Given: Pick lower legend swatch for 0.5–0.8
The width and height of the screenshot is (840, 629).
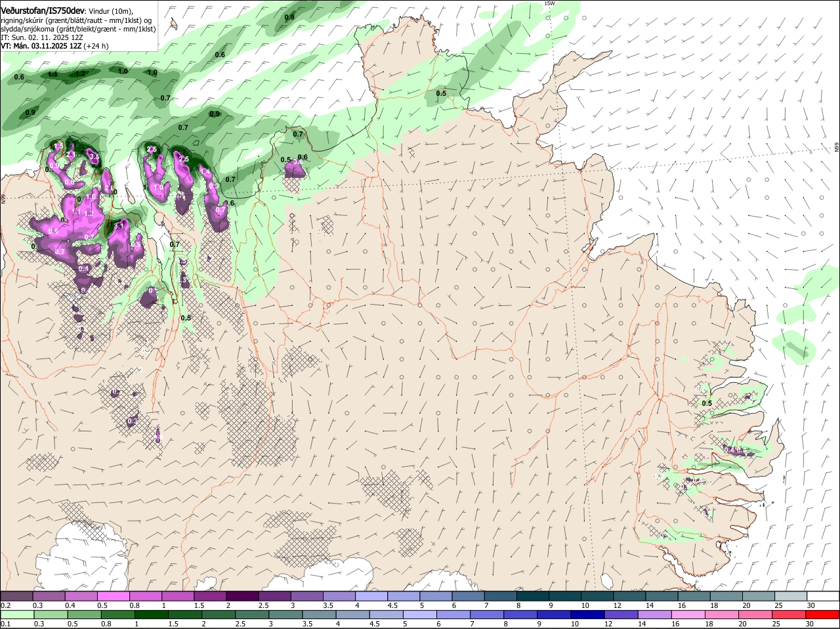Looking at the screenshot, I should pos(84,615).
